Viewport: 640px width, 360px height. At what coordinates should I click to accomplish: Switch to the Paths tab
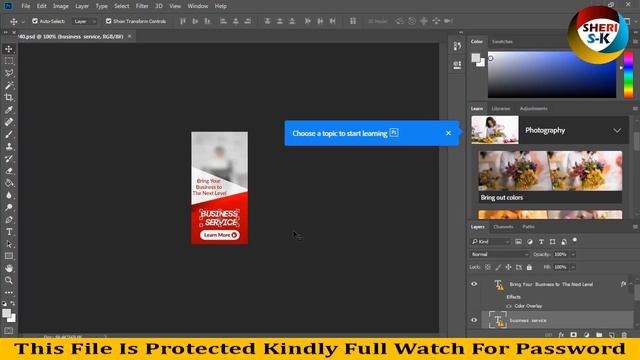click(528, 227)
